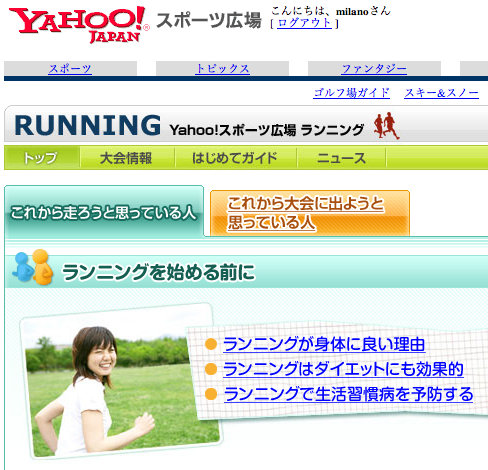Image resolution: width=488 pixels, height=470 pixels.
Task: Click the red runners icon
Action: pyautogui.click(x=386, y=126)
